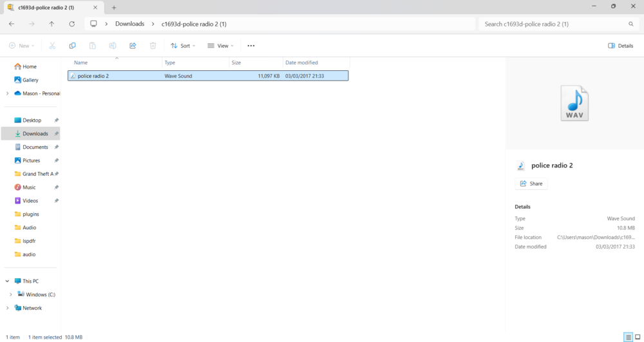The width and height of the screenshot is (644, 342).
Task: Delete the selected file with trash icon
Action: (x=153, y=46)
